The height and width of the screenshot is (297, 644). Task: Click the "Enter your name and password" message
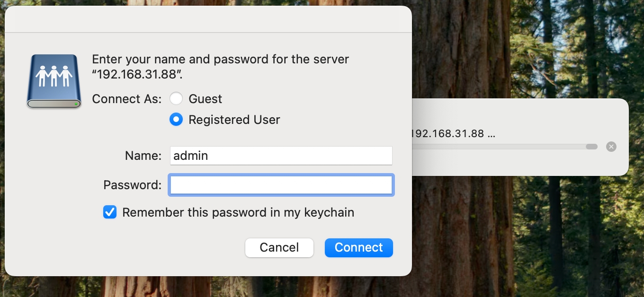point(220,67)
